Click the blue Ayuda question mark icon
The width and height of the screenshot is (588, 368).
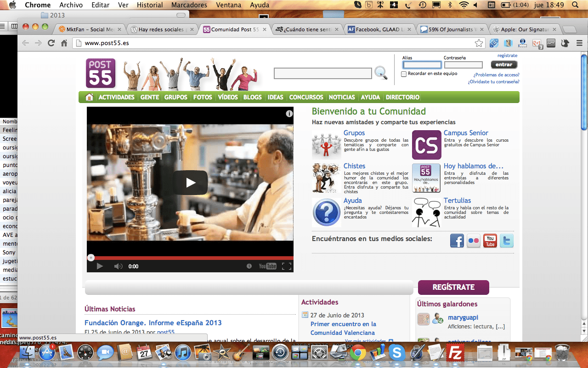327,213
